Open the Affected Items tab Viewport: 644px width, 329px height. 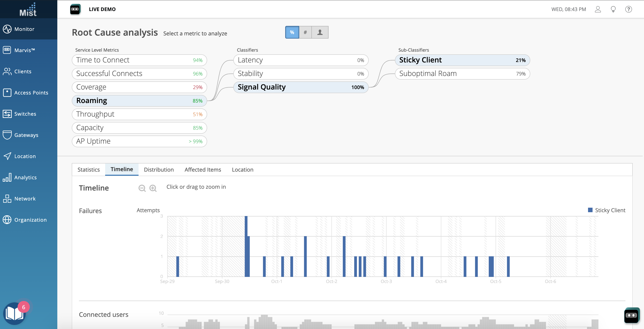click(203, 170)
